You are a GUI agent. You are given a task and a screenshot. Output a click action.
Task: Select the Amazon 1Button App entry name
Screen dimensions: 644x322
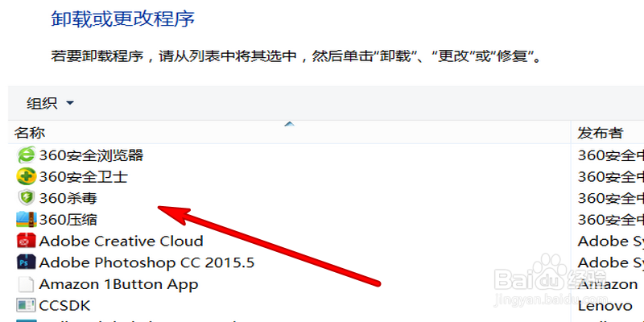click(x=118, y=284)
